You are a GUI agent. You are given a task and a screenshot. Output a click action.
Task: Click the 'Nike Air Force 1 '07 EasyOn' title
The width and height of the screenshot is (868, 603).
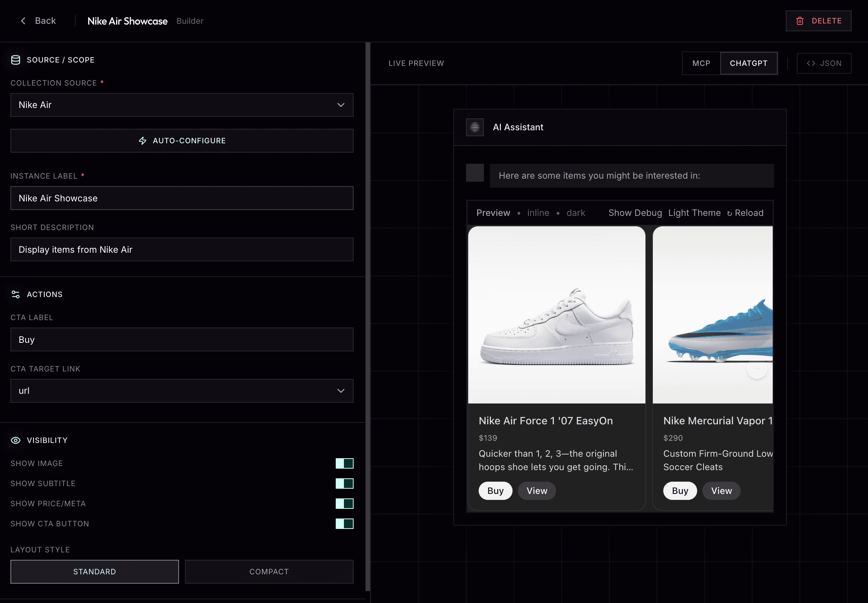click(x=546, y=421)
